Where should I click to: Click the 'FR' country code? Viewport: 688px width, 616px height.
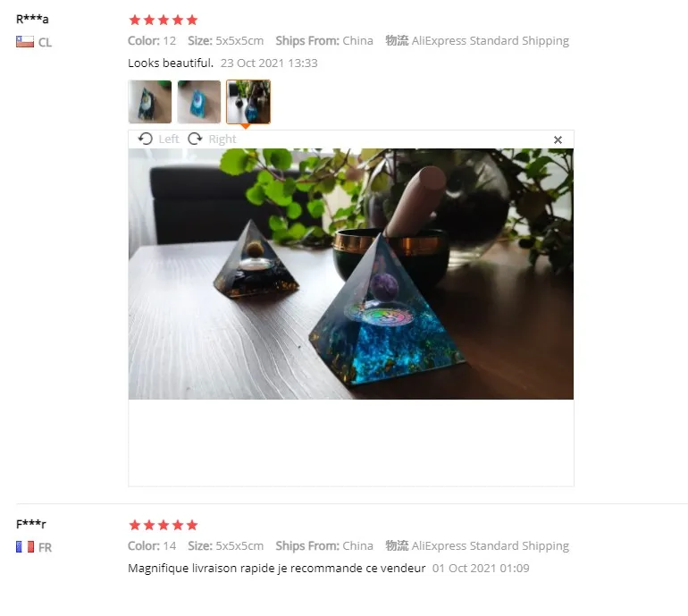[x=45, y=547]
